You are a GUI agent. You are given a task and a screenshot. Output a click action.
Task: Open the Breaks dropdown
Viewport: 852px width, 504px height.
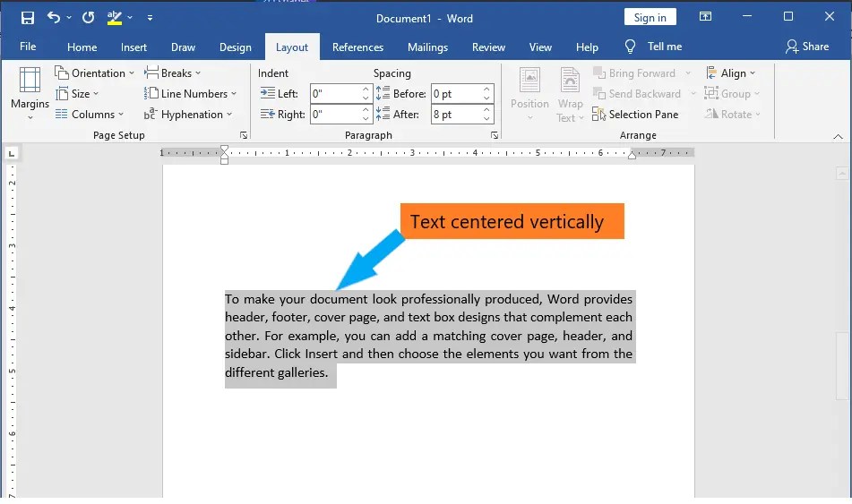[x=172, y=73]
